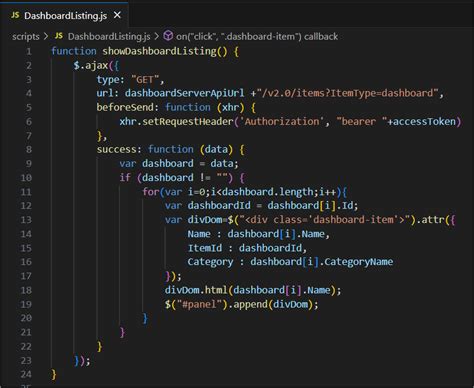Open the DashboardListing.js breadcrumb entry

109,36
